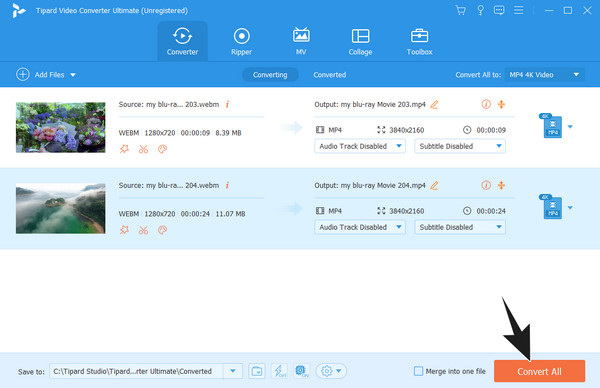This screenshot has width=600, height=388.
Task: Click the compress icon for Movie 204.mp4
Action: [501, 185]
